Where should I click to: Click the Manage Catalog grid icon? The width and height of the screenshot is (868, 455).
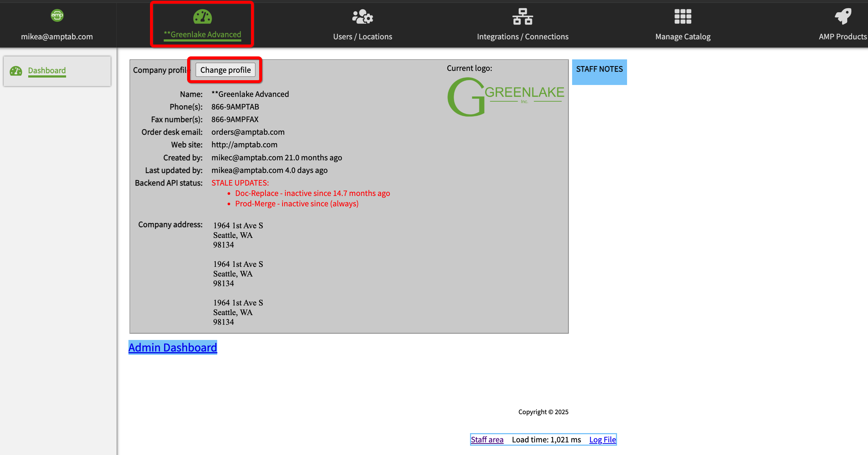(683, 17)
